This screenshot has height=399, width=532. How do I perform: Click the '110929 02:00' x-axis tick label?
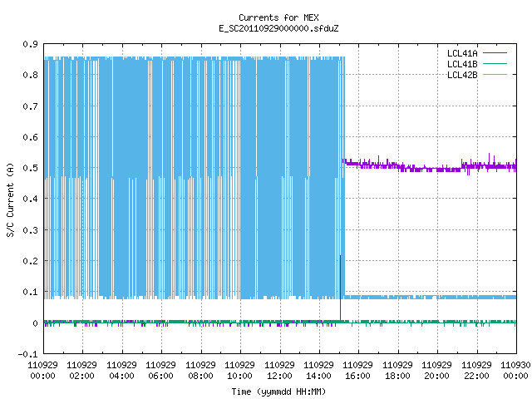(81, 371)
